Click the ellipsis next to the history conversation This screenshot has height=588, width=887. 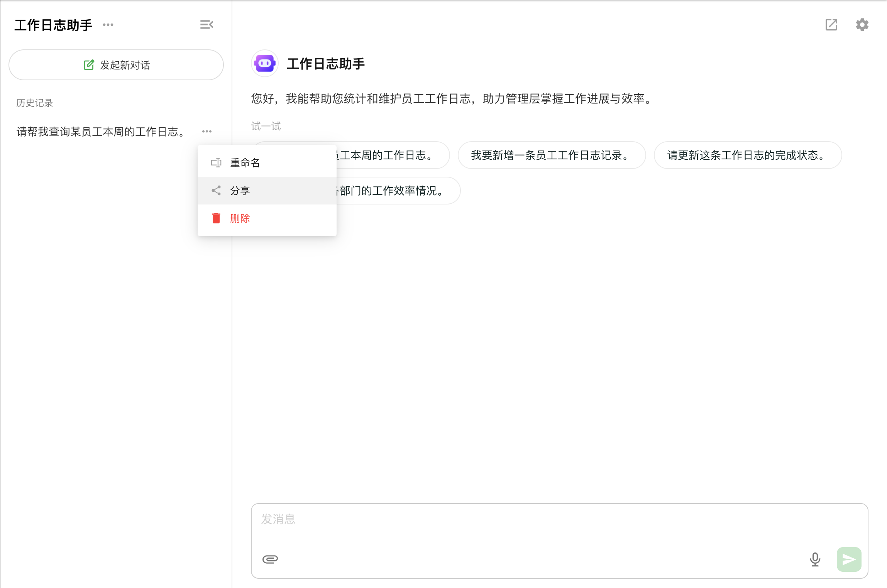[x=207, y=132]
